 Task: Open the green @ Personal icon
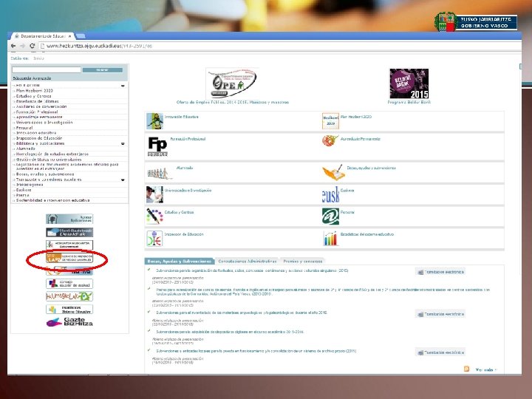click(330, 216)
